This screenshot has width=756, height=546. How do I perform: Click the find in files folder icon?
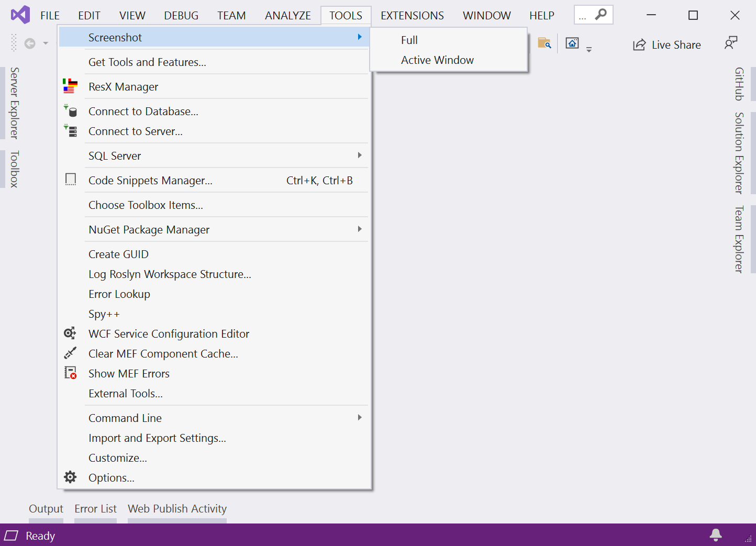tap(544, 43)
